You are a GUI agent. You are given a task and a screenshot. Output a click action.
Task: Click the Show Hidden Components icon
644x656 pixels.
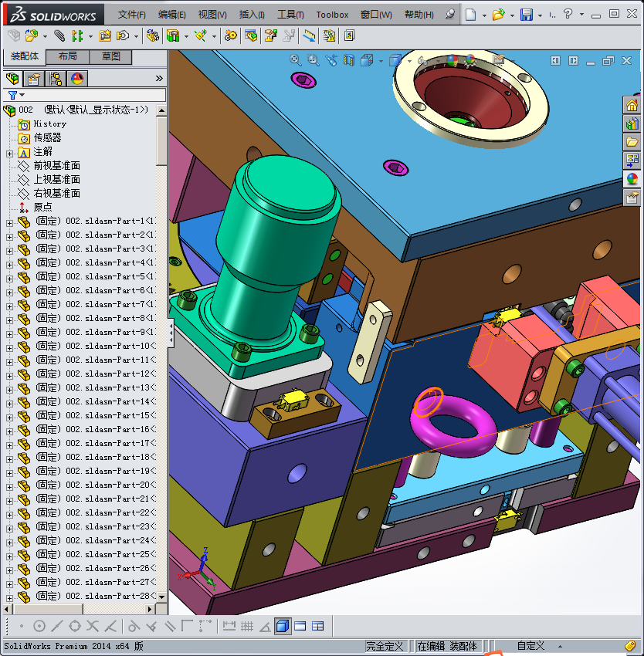(152, 36)
